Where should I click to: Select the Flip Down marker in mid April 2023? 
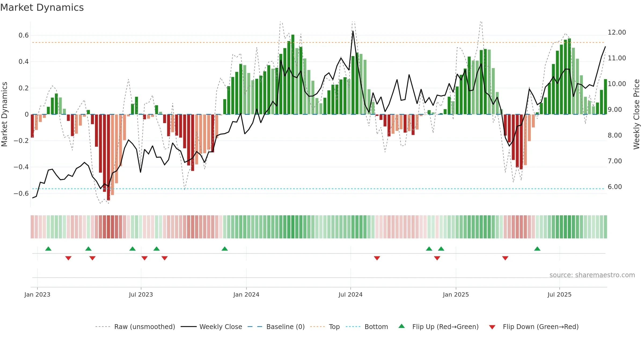point(93,258)
